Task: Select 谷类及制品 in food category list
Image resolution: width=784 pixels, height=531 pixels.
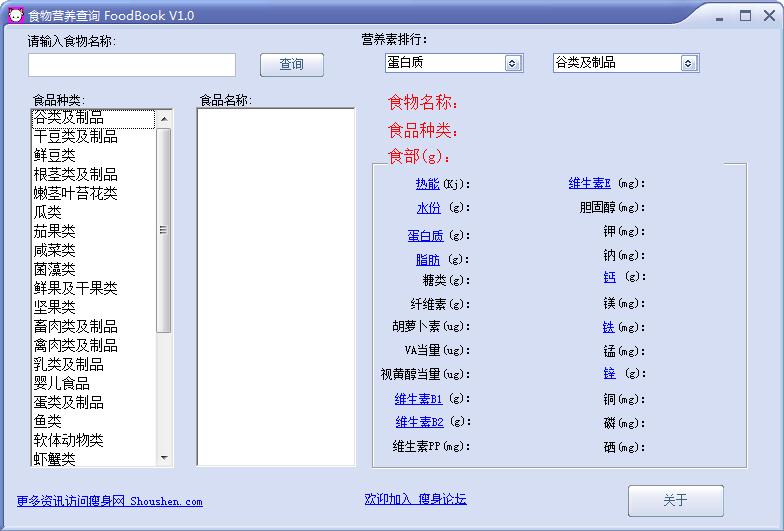Action: 94,118
